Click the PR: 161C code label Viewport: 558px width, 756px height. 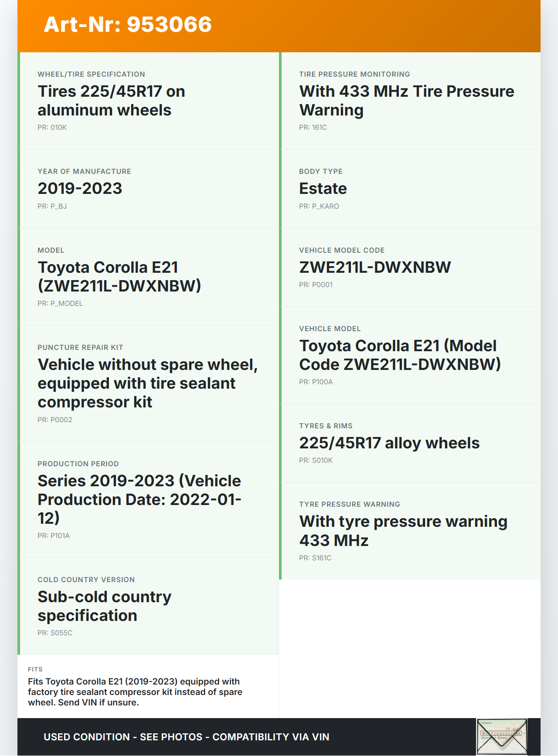tap(313, 128)
